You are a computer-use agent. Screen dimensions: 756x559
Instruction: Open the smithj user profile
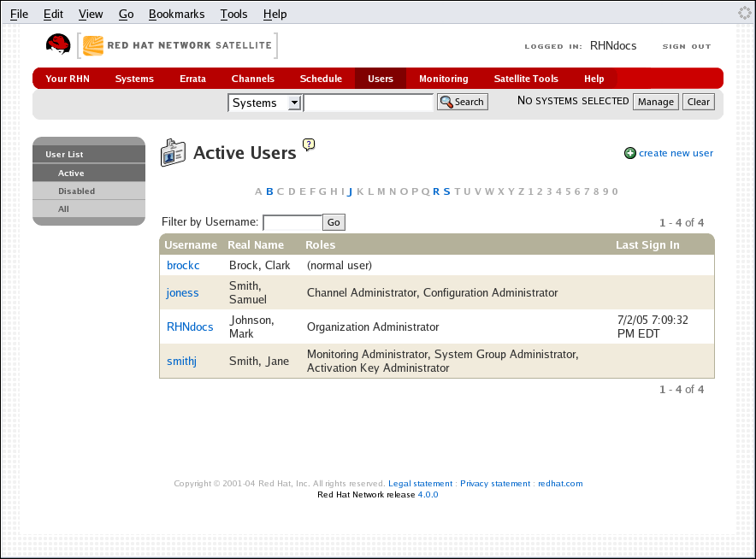181,362
